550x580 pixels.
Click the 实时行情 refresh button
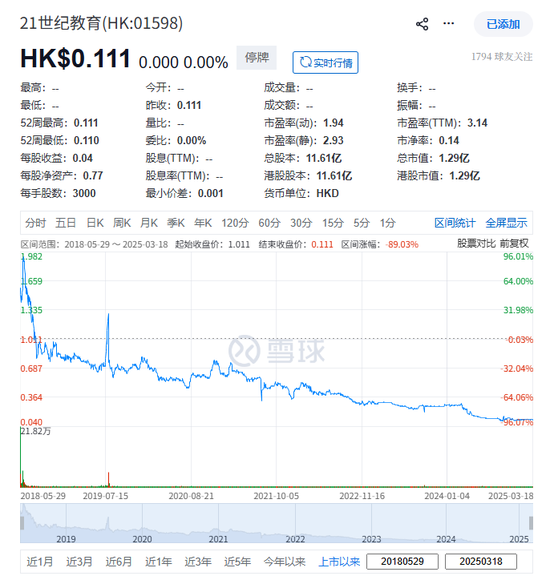tap(325, 63)
